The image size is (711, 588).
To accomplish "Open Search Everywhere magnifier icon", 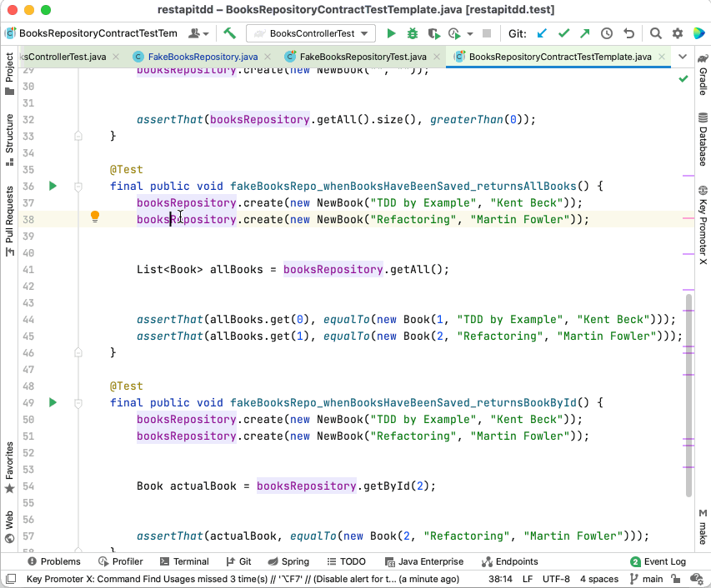I will coord(655,33).
